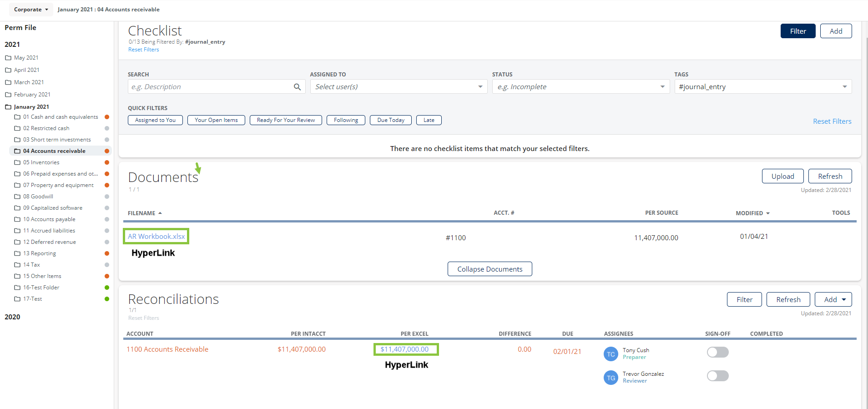Image resolution: width=868 pixels, height=409 pixels.
Task: Click folder icon beside 14 Tax
Action: (17, 265)
